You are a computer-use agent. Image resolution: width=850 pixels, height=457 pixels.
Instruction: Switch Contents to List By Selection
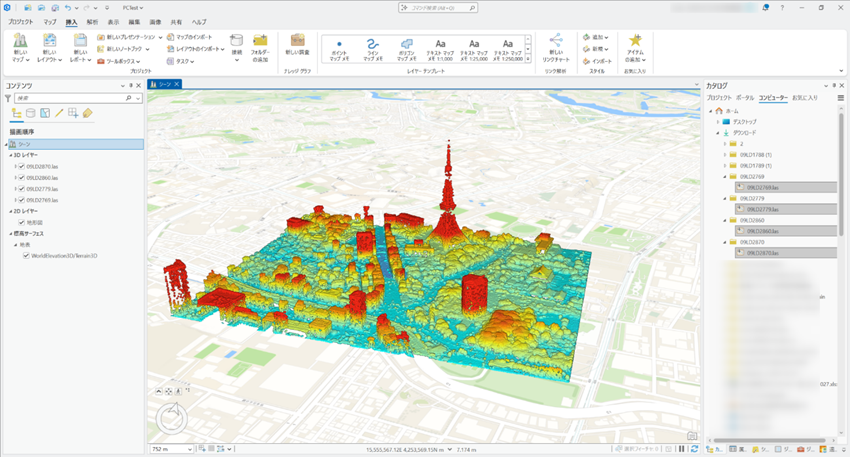pyautogui.click(x=45, y=113)
